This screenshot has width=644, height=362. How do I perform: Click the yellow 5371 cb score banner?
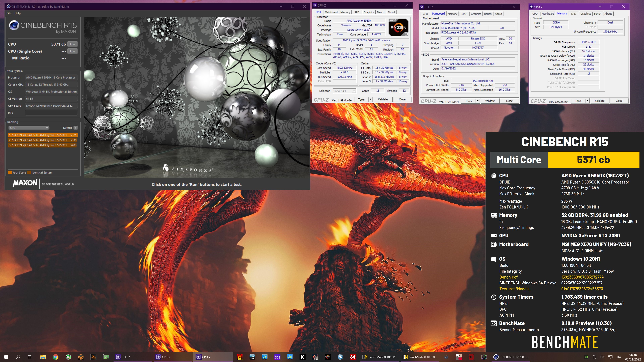coord(593,160)
